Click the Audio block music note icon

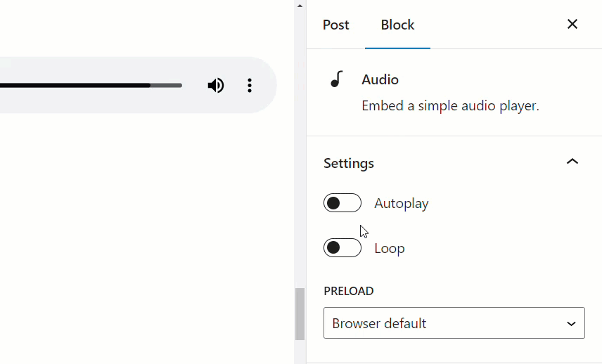pos(337,79)
